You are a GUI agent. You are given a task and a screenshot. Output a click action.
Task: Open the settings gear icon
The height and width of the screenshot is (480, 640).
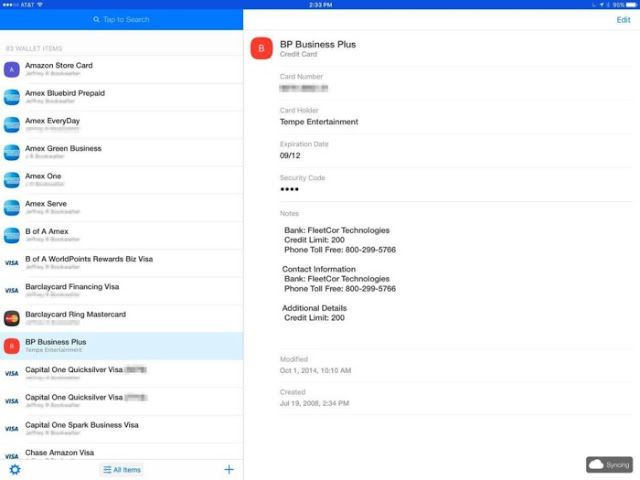click(x=15, y=469)
